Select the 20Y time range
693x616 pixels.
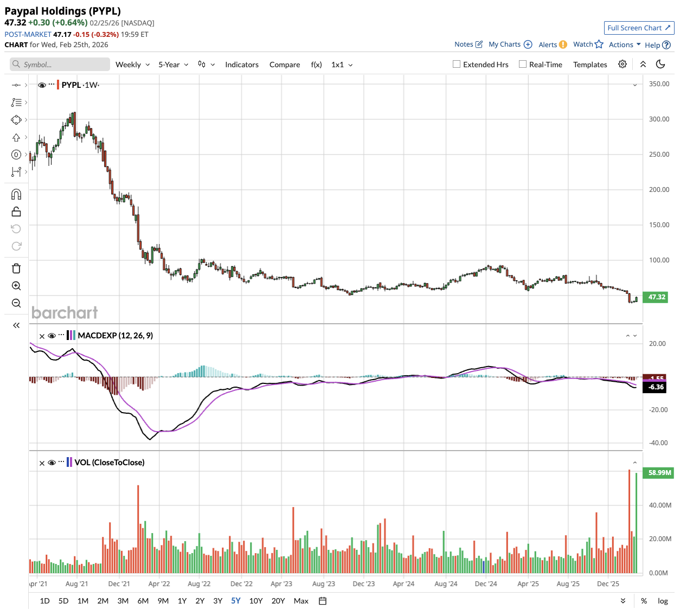coord(278,601)
